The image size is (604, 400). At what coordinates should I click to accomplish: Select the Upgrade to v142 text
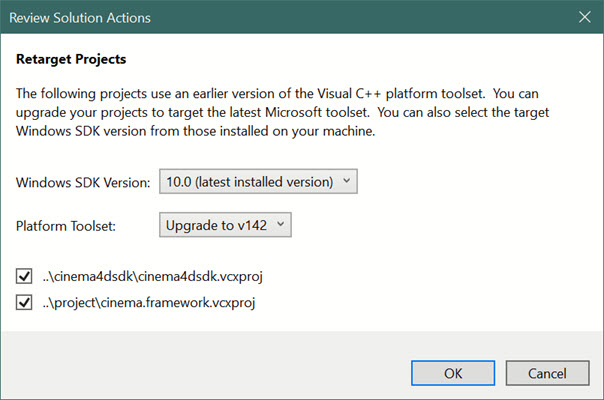[216, 225]
